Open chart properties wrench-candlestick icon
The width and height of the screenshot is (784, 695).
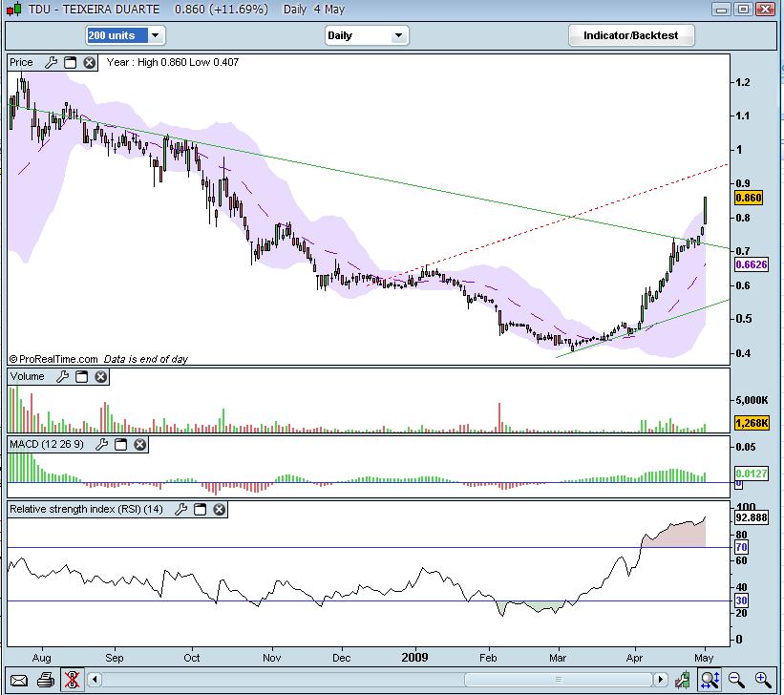(x=683, y=680)
